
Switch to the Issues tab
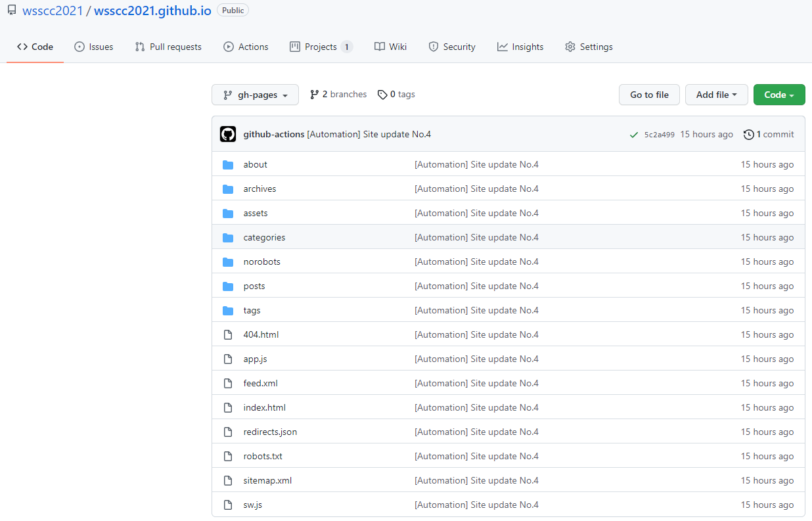pos(93,47)
